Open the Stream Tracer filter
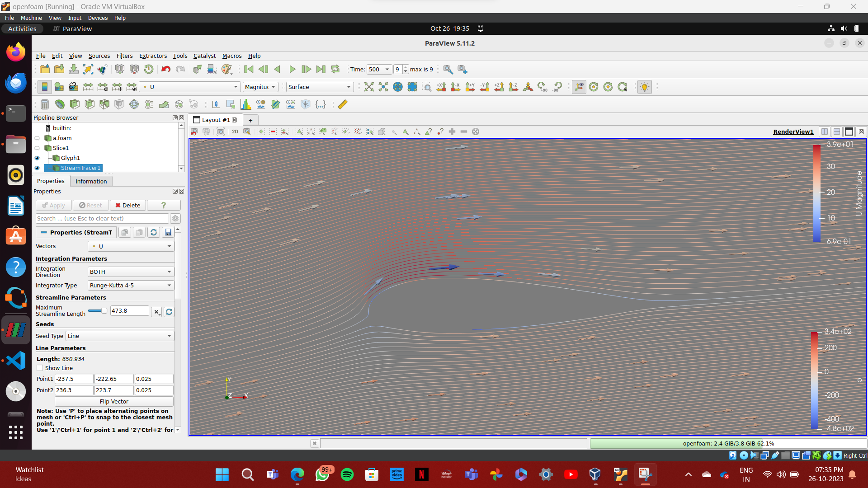The height and width of the screenshot is (488, 868). coord(149,104)
